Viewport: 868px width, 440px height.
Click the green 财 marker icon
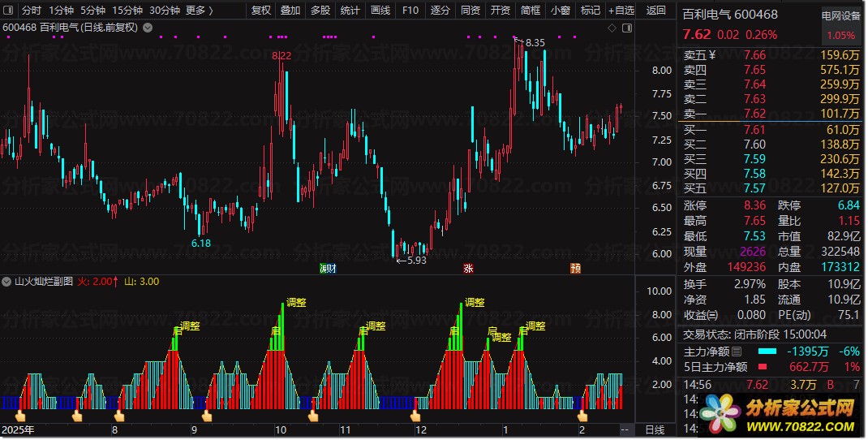329,268
